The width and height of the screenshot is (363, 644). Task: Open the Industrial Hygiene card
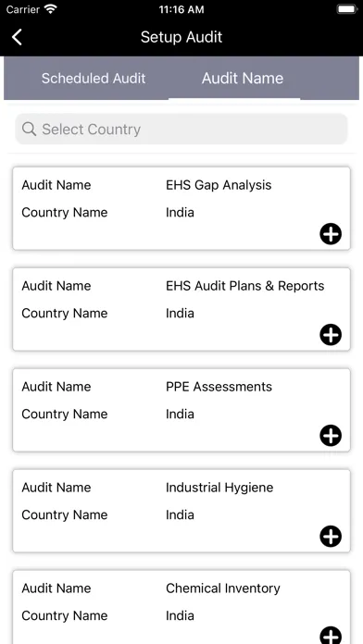(181, 511)
